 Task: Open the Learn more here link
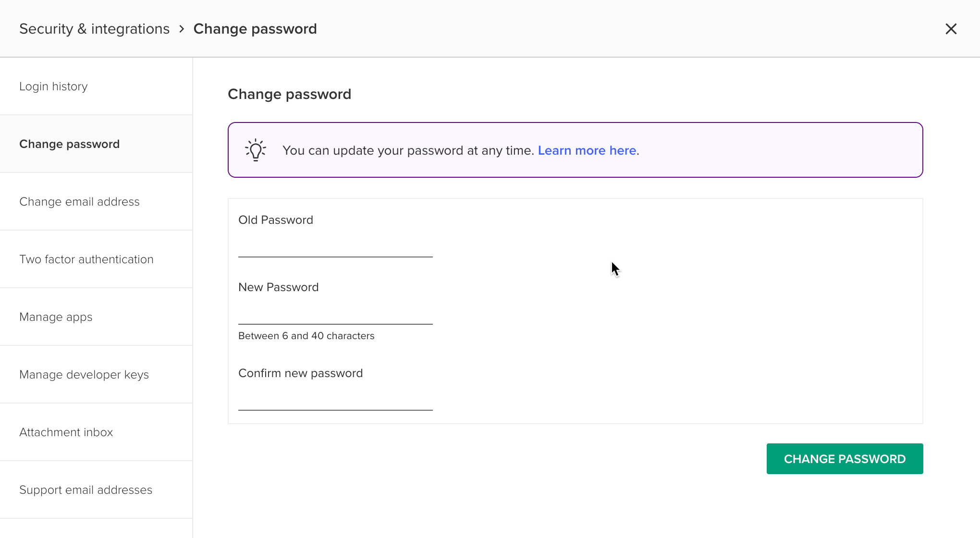coord(587,150)
